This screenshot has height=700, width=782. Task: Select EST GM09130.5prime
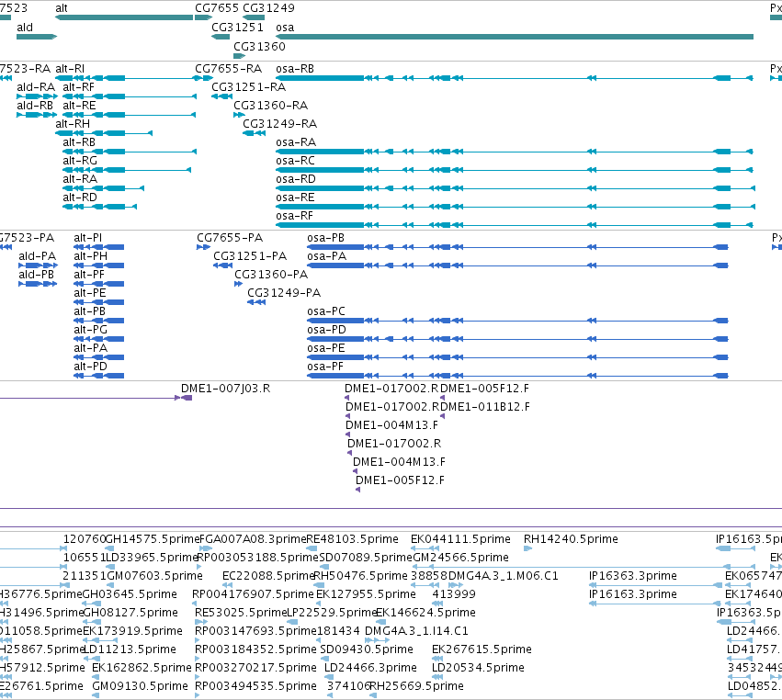click(96, 695)
